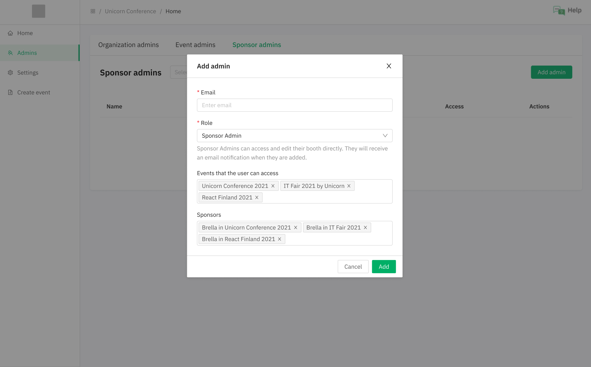Remove the Unicorn Conference 2021 event tag
Viewport: 591px width, 367px height.
coord(273,186)
